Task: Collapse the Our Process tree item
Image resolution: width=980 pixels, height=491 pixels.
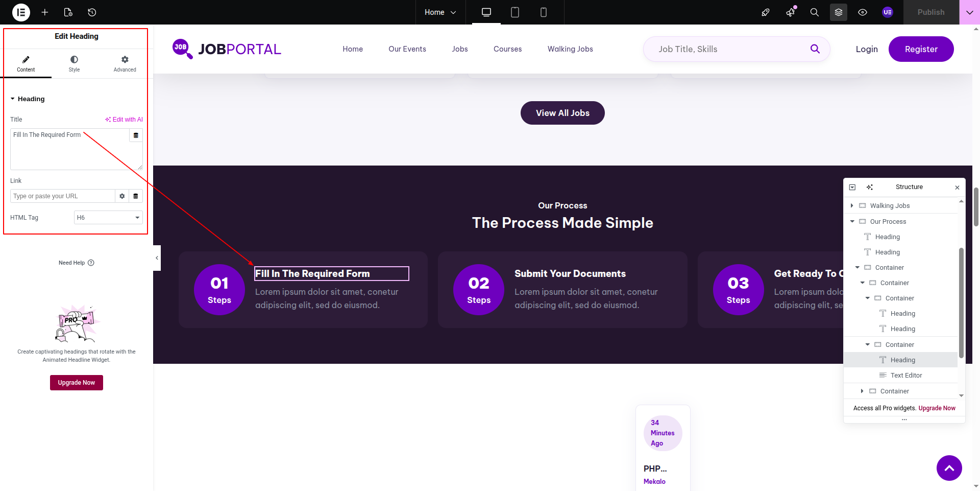Action: pyautogui.click(x=852, y=222)
